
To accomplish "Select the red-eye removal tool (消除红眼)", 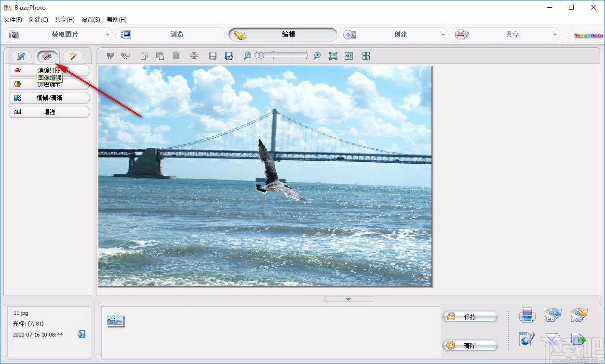I will 48,70.
